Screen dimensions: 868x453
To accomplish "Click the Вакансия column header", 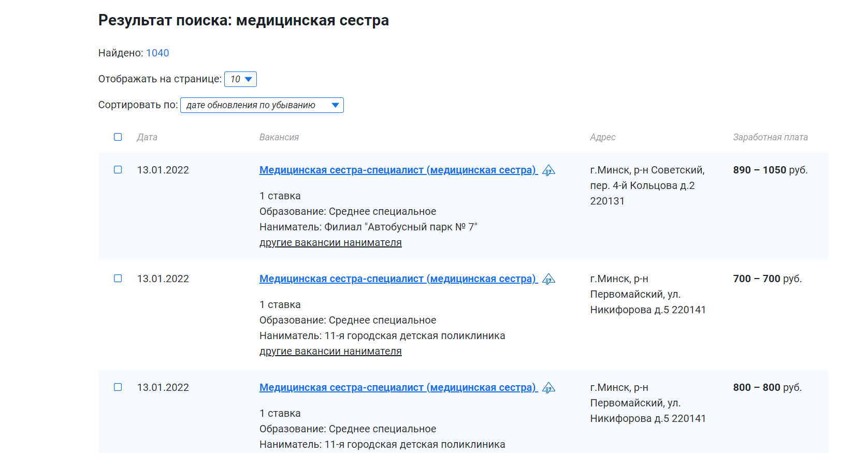I will tap(279, 137).
